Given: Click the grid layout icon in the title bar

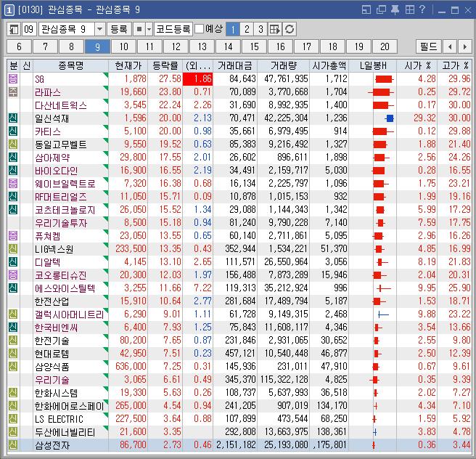Looking at the screenshot, I should click(x=409, y=10).
